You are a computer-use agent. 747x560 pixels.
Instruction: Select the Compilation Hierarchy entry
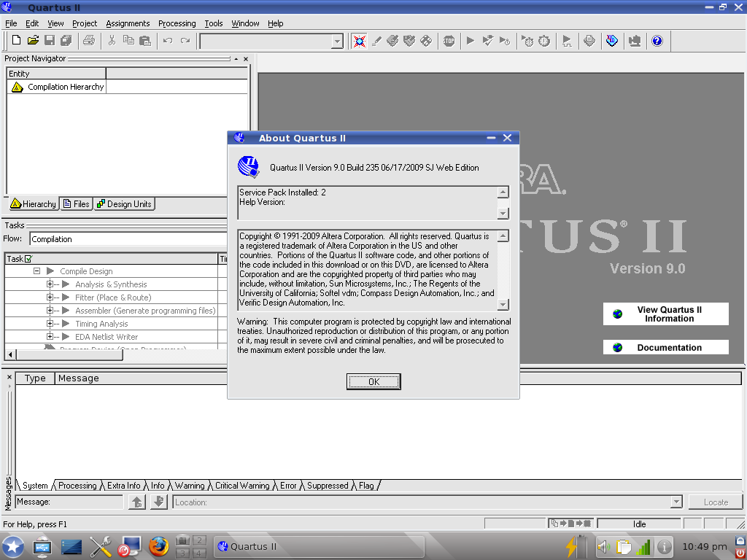(57, 87)
